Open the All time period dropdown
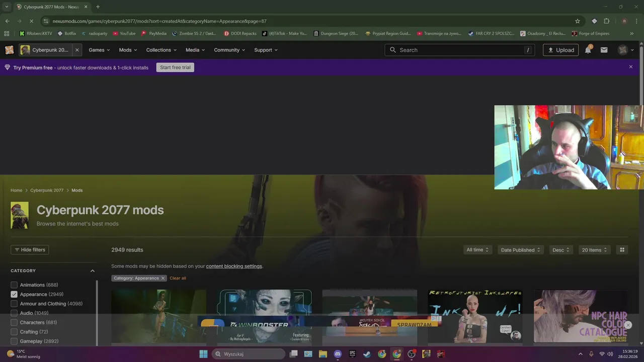This screenshot has width=644, height=362. [x=477, y=250]
